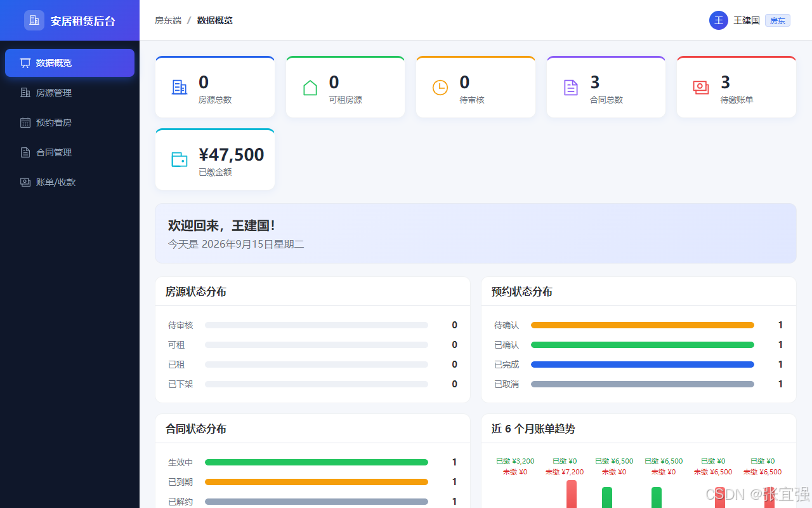Click the 数据概览 breadcrumb text
Image resolution: width=812 pixels, height=508 pixels.
pyautogui.click(x=215, y=20)
